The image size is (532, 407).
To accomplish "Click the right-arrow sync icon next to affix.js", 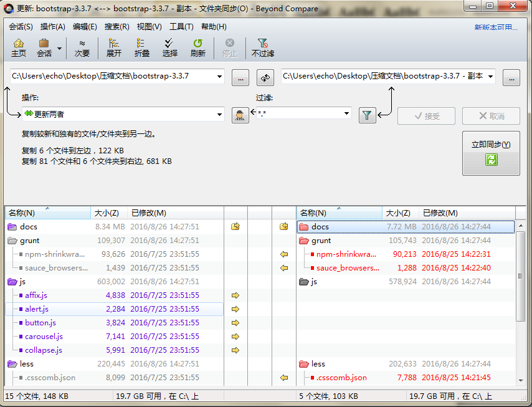I will [x=236, y=295].
